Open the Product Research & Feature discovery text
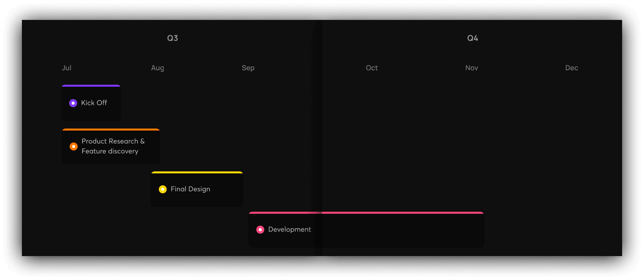644x280 pixels. [x=113, y=146]
